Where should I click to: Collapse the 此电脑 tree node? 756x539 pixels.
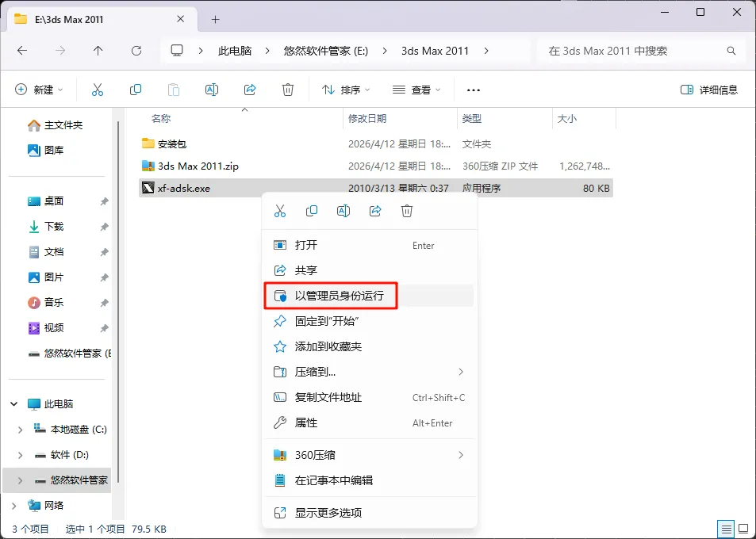tap(14, 403)
